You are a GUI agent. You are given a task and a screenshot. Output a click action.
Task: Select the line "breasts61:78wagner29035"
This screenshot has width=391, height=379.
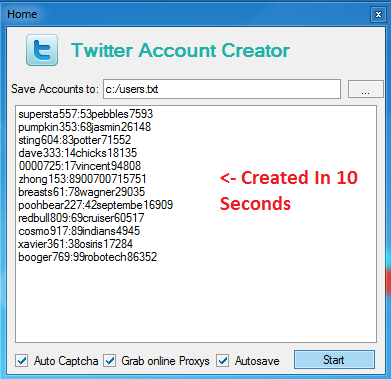click(82, 192)
